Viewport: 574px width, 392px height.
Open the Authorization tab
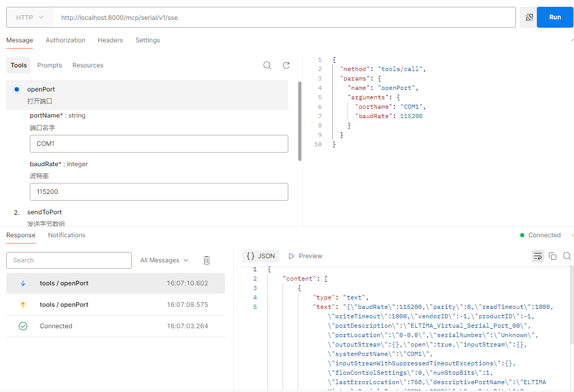65,40
